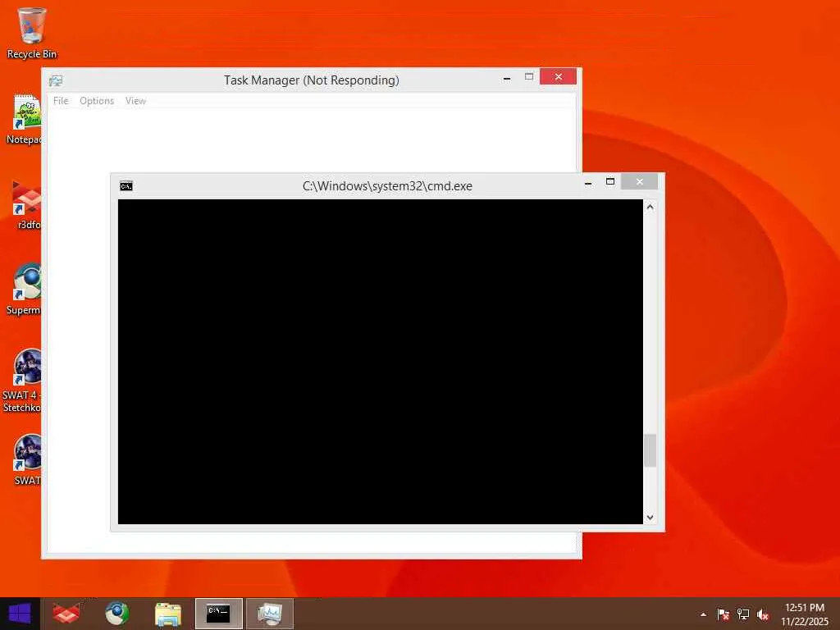Click inside the black cmd.exe console area
Screen dimensions: 840x630
381,362
